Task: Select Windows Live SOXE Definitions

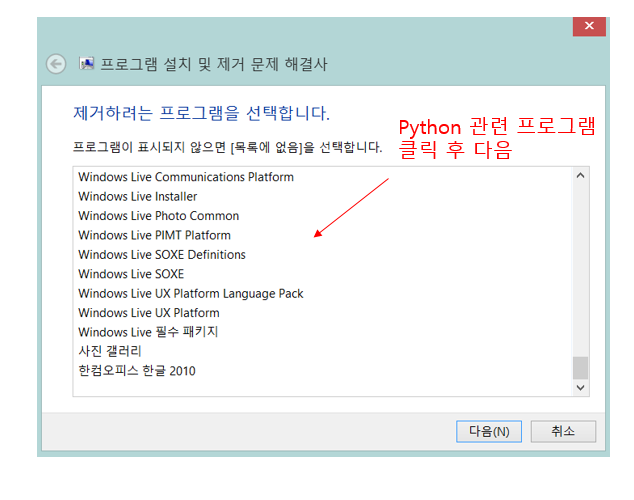Action: (x=323, y=255)
